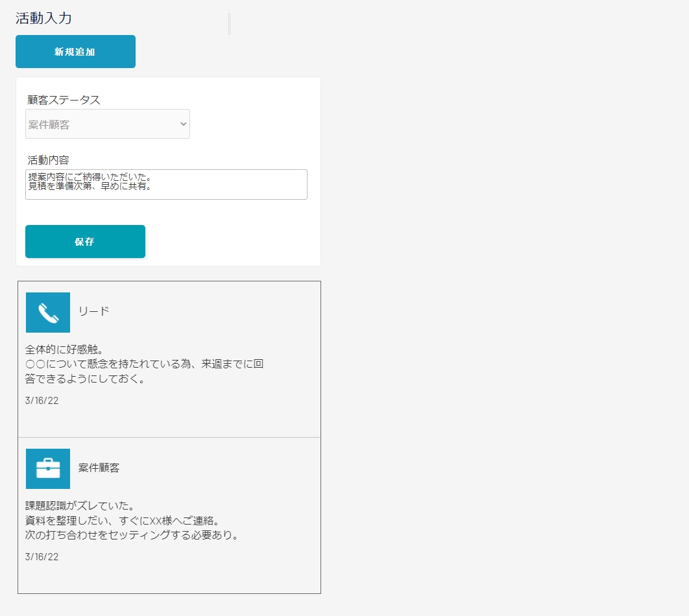The image size is (689, 616).
Task: Click the 3/16/22 date under リード entry
Action: pyautogui.click(x=42, y=401)
